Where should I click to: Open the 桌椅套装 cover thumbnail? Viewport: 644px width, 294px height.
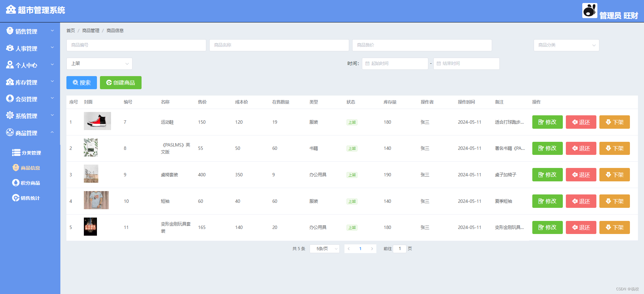[91, 174]
